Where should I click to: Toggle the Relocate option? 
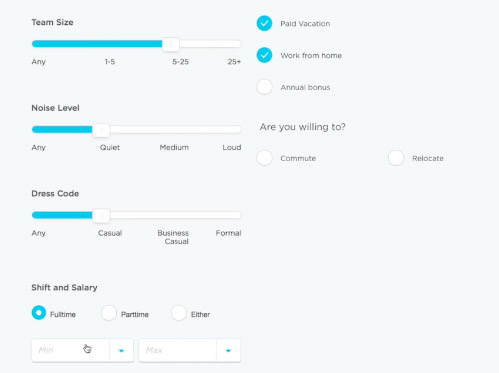tap(396, 158)
